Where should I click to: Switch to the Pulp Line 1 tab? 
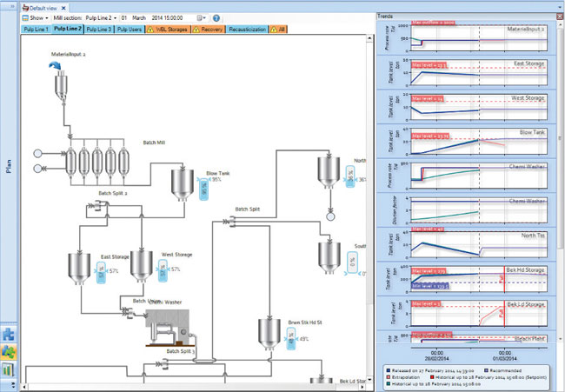pos(35,29)
